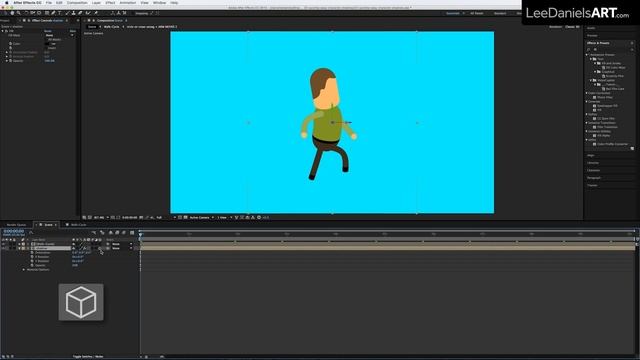Select the All Panels workspace
The image size is (640, 360).
tap(476, 13)
